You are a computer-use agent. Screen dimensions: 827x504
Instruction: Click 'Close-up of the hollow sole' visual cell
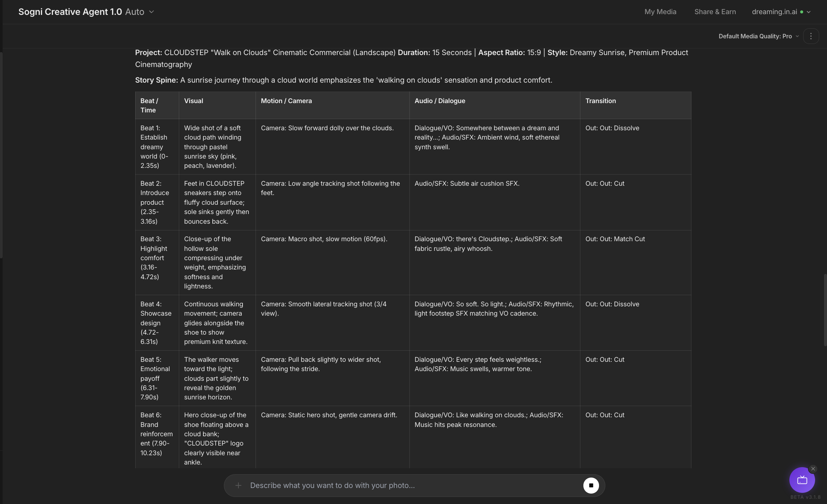tap(217, 263)
